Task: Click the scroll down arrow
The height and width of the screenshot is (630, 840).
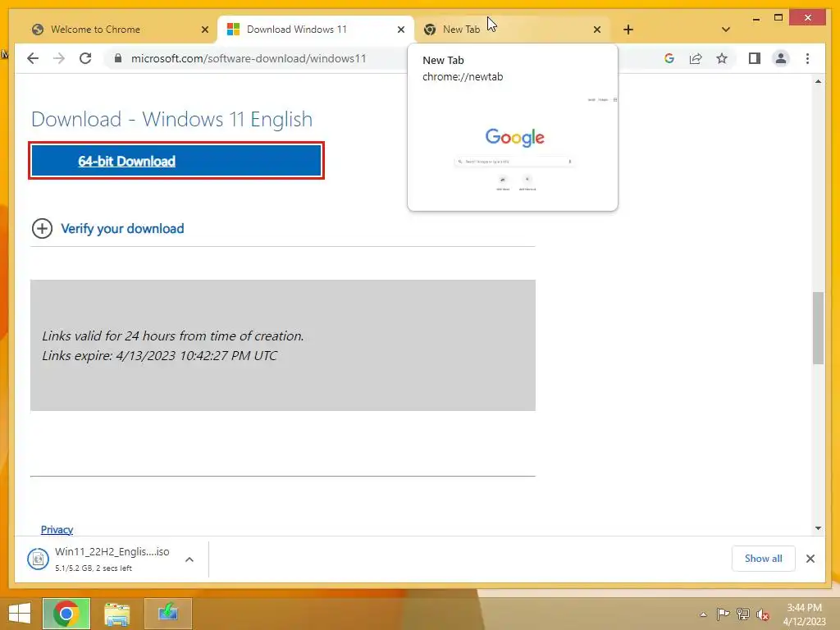Action: point(818,528)
